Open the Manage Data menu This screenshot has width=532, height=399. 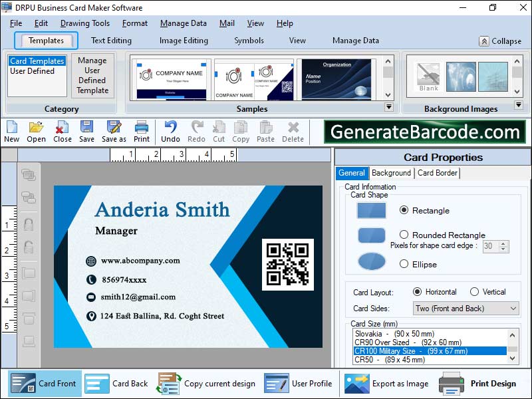coord(183,23)
